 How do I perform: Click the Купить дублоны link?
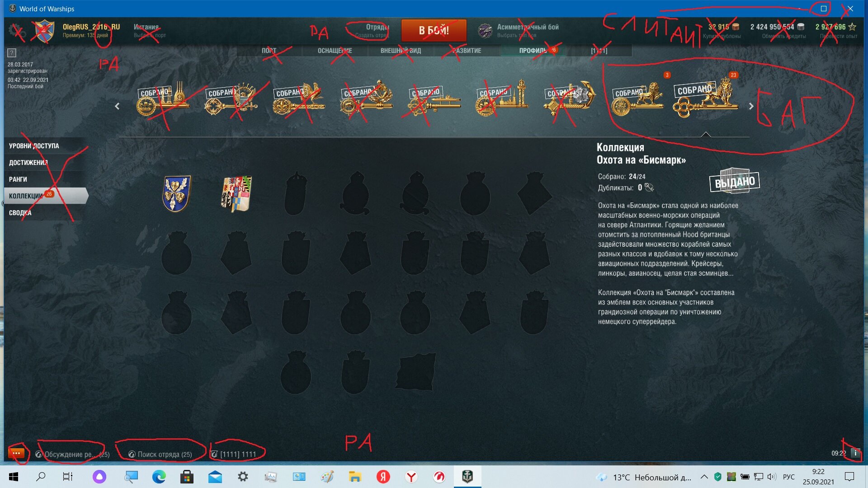(x=722, y=36)
